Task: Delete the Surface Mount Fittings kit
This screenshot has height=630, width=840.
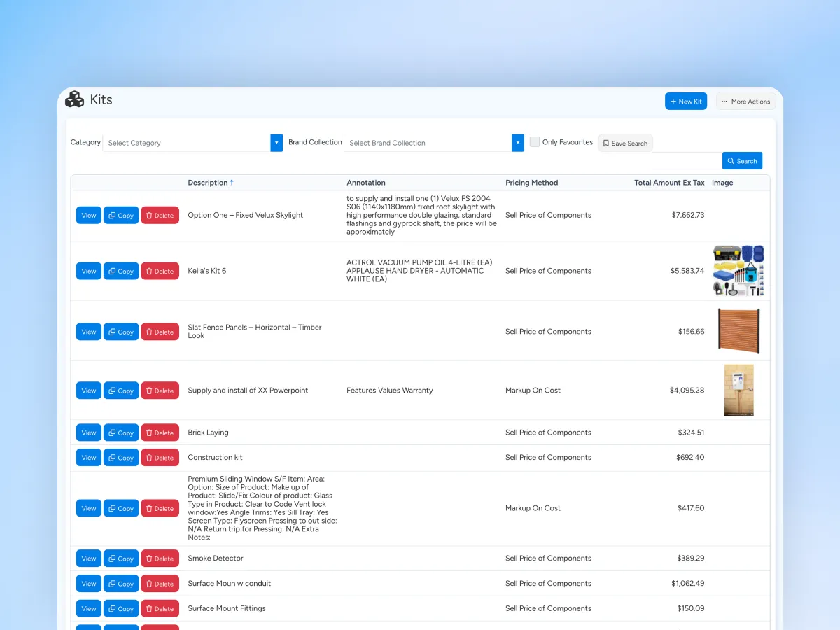Action: [160, 608]
